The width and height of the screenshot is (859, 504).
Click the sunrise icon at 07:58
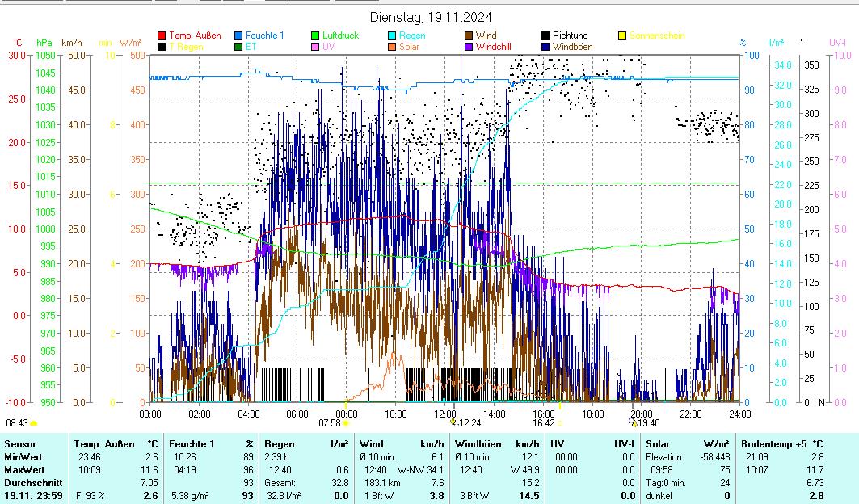(346, 422)
